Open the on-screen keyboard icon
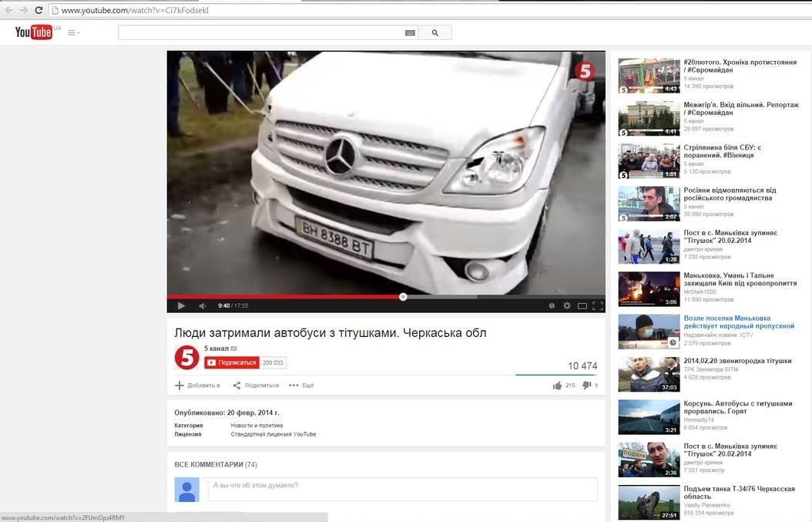Viewport: 812px width, 522px height. (410, 32)
